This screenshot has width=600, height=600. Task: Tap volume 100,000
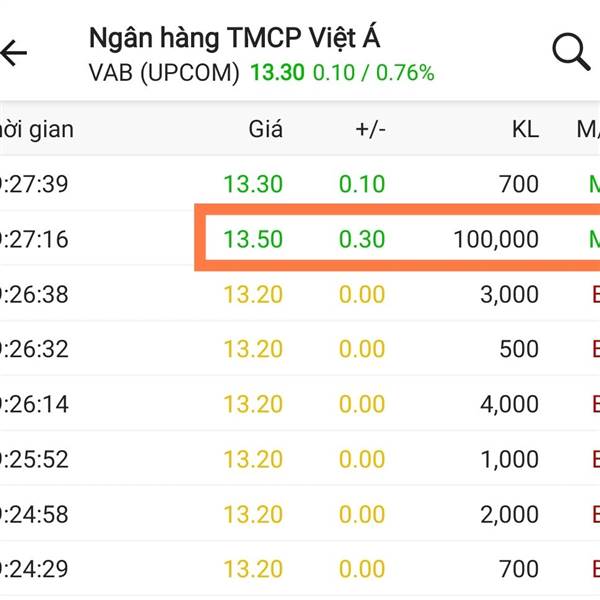pos(496,240)
